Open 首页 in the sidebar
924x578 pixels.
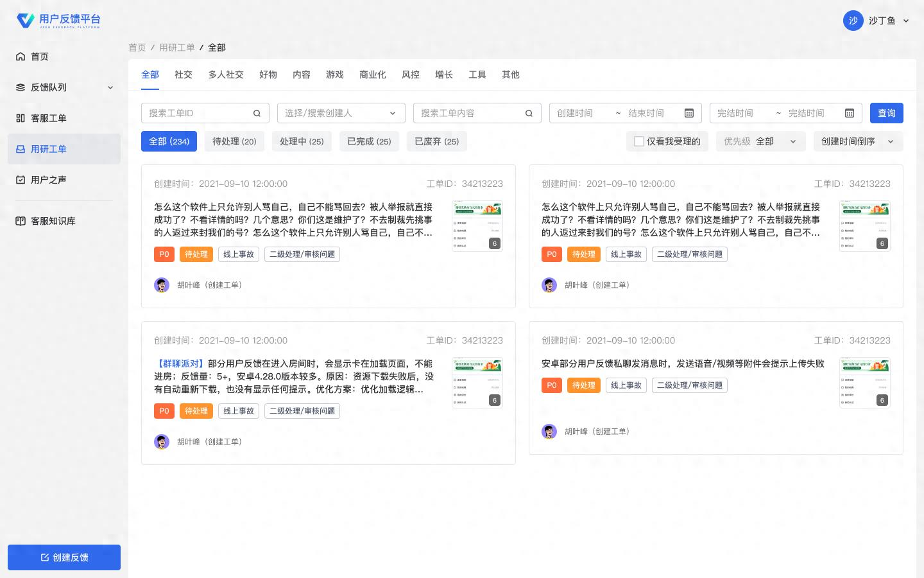click(x=64, y=57)
